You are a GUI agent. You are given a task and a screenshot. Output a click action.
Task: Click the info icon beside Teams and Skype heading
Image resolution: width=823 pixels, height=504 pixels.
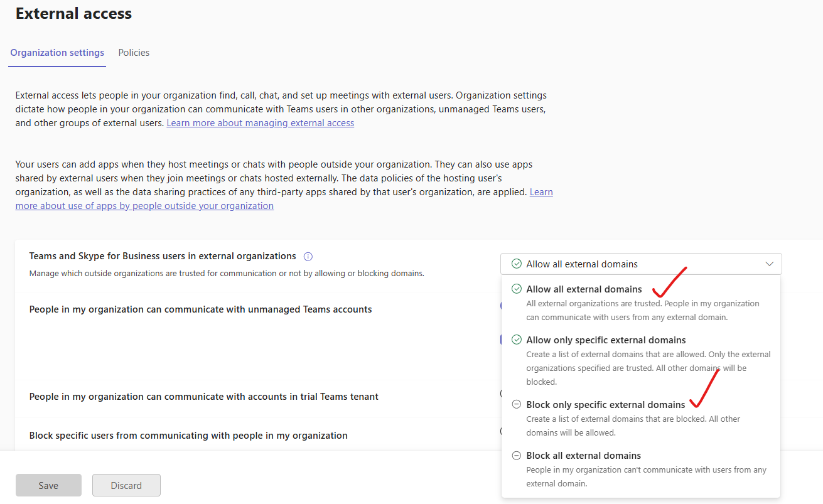coord(308,257)
